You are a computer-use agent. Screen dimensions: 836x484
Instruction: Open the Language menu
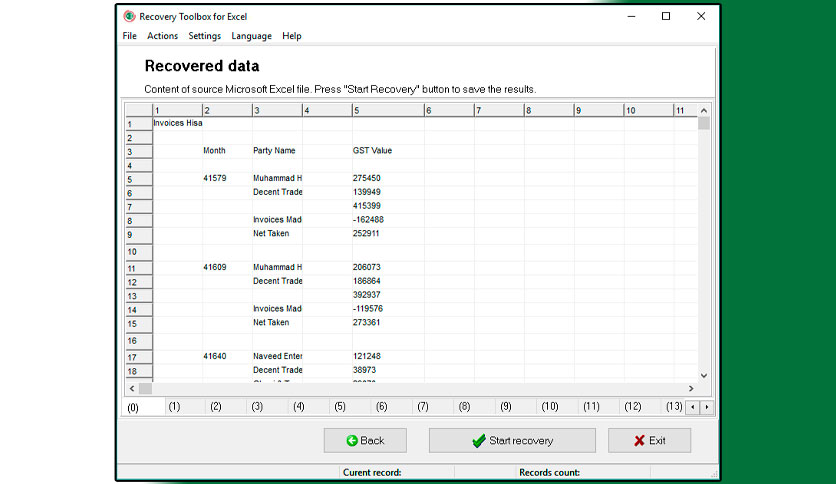(x=252, y=36)
